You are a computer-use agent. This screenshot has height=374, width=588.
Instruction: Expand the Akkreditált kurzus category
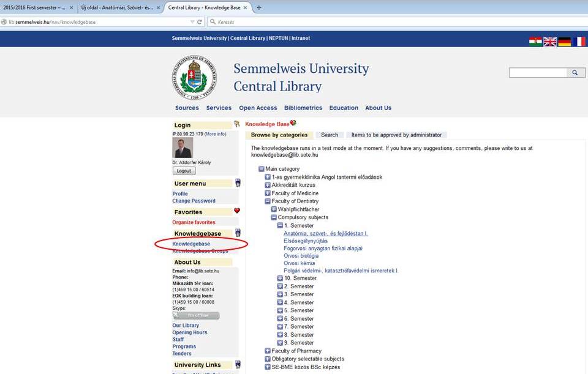click(x=268, y=185)
